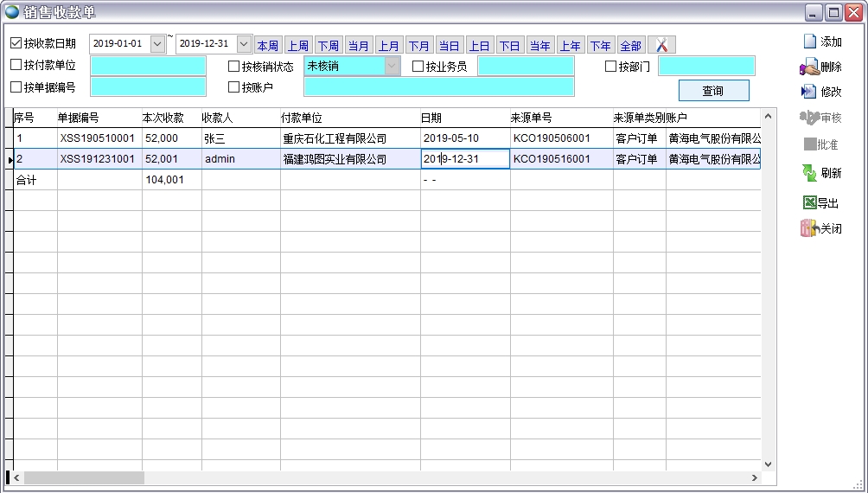
Task: Tick the 按业务员 checkbox
Action: pyautogui.click(x=418, y=67)
